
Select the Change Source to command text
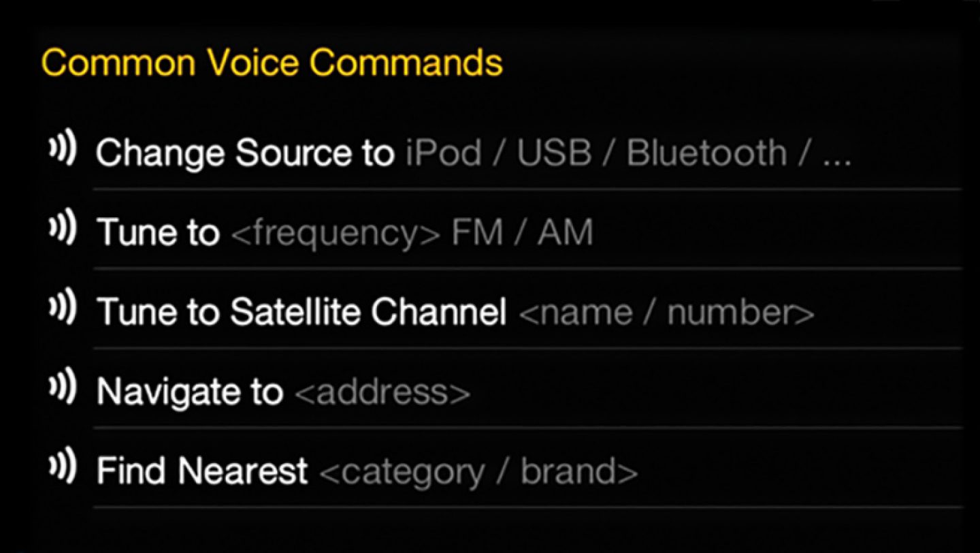pos(244,153)
